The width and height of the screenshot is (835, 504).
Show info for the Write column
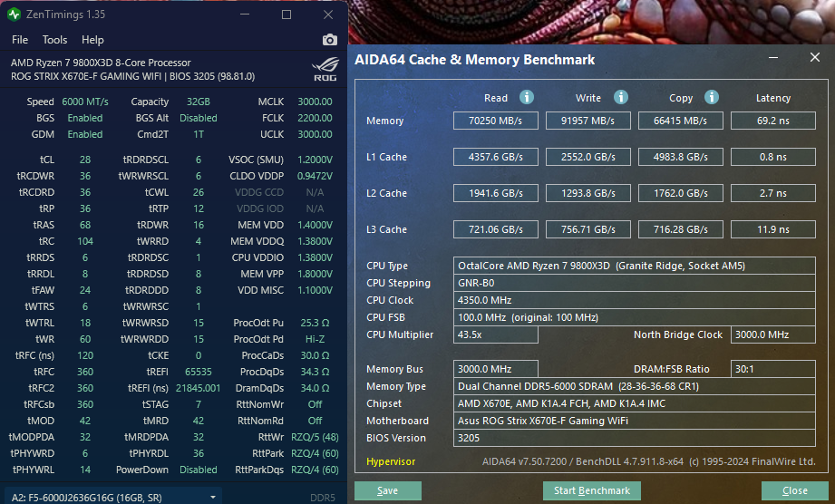click(x=620, y=97)
